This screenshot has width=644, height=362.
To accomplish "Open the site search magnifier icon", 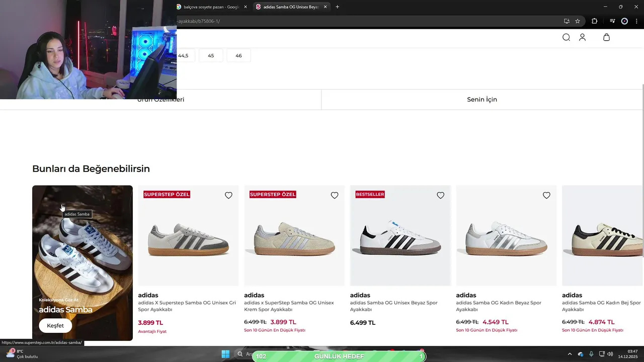I will click(566, 37).
